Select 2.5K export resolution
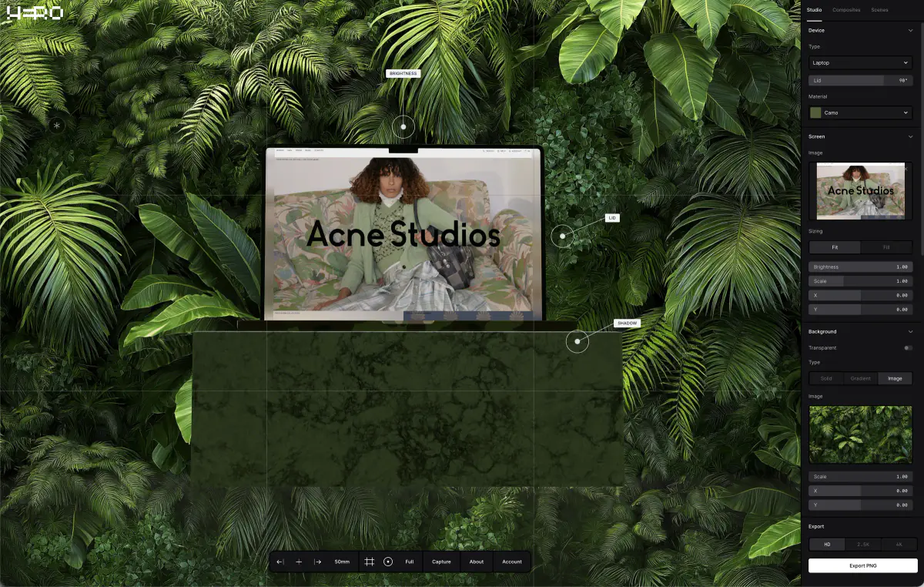The image size is (924, 587). (862, 545)
